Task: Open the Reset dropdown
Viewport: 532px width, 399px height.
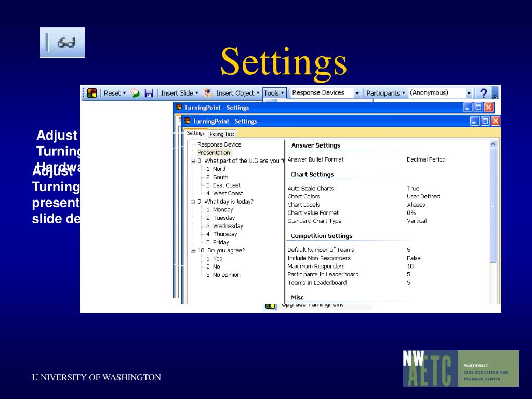Action: tap(115, 93)
